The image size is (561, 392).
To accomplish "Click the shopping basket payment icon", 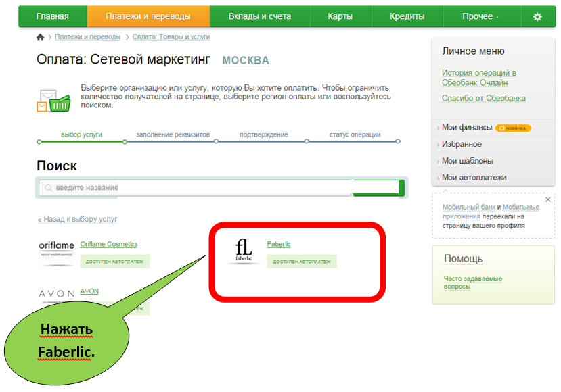I will (x=53, y=100).
